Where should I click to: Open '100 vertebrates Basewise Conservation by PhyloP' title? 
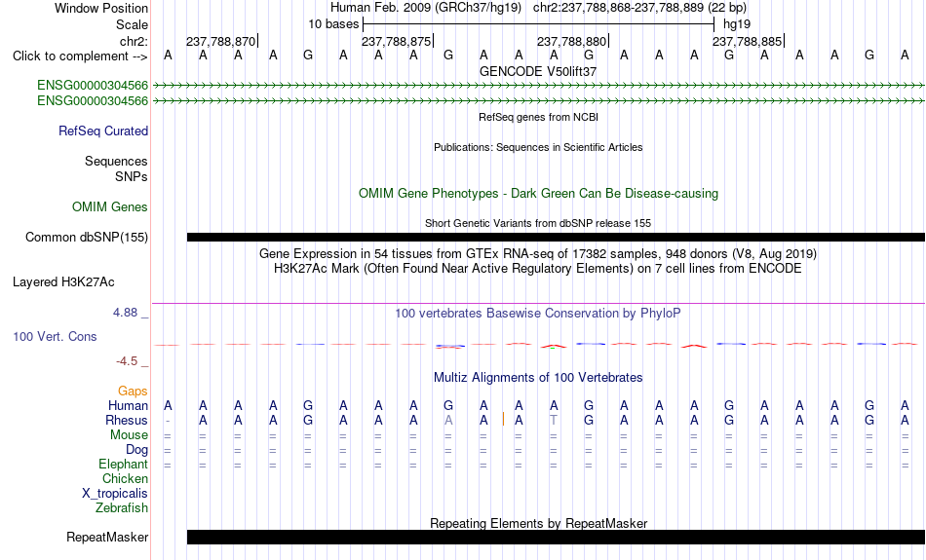coord(538,314)
